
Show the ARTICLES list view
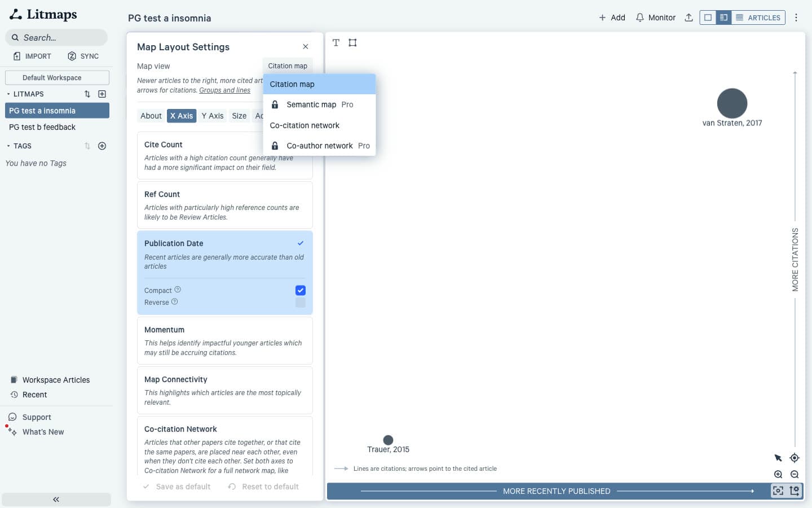point(758,17)
